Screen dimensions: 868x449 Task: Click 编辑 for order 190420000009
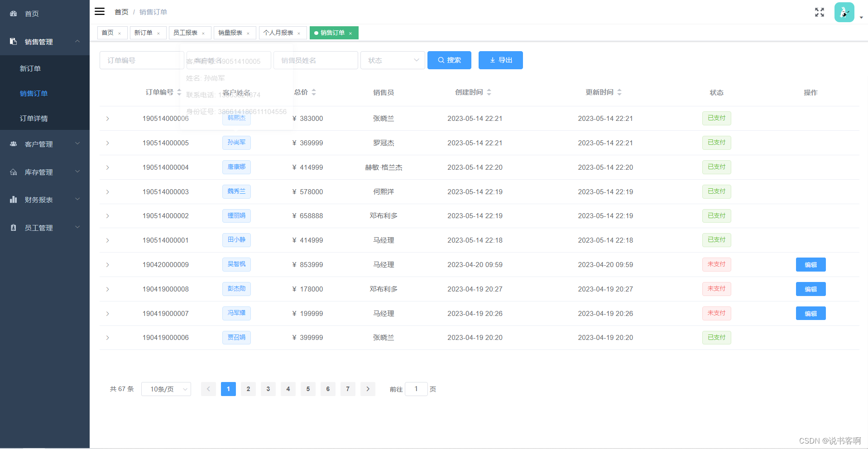(810, 265)
